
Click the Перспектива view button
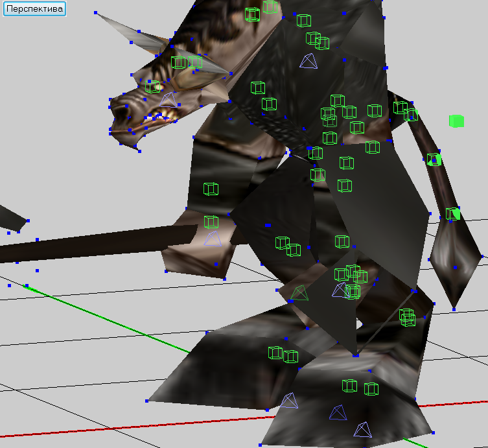click(x=34, y=8)
